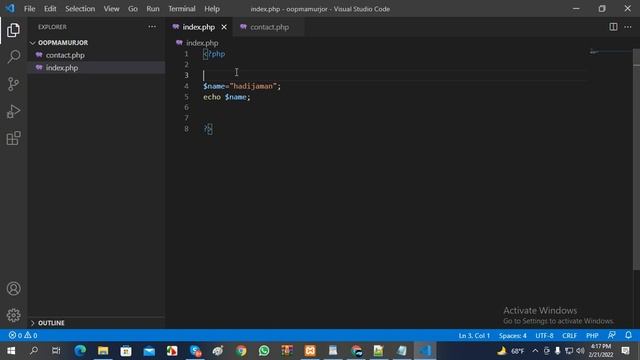The image size is (640, 360).
Task: Click the weather 68°F tray item
Action: tap(511, 351)
